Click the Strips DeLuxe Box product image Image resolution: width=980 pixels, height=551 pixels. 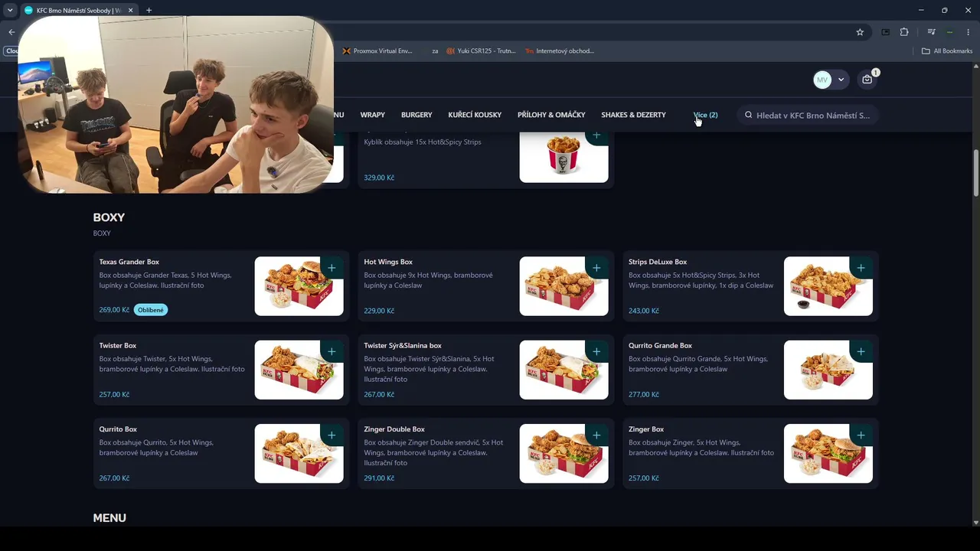(828, 286)
